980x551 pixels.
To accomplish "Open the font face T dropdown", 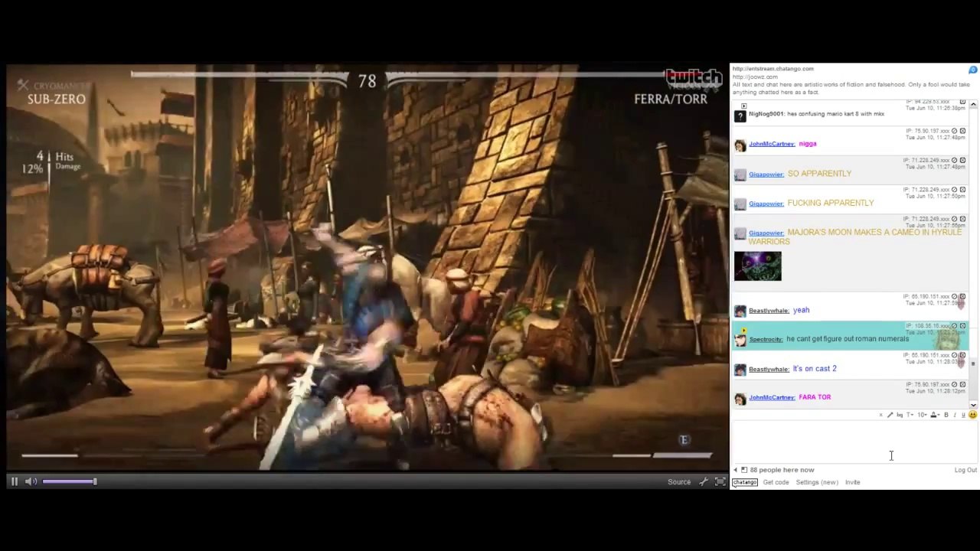I will (x=910, y=415).
